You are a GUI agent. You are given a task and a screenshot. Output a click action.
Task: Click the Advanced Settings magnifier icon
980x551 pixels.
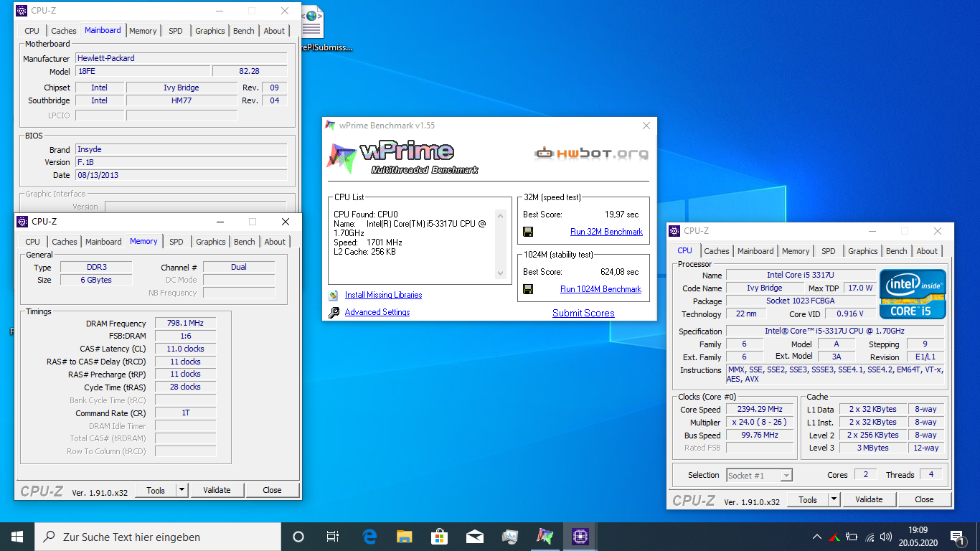333,312
